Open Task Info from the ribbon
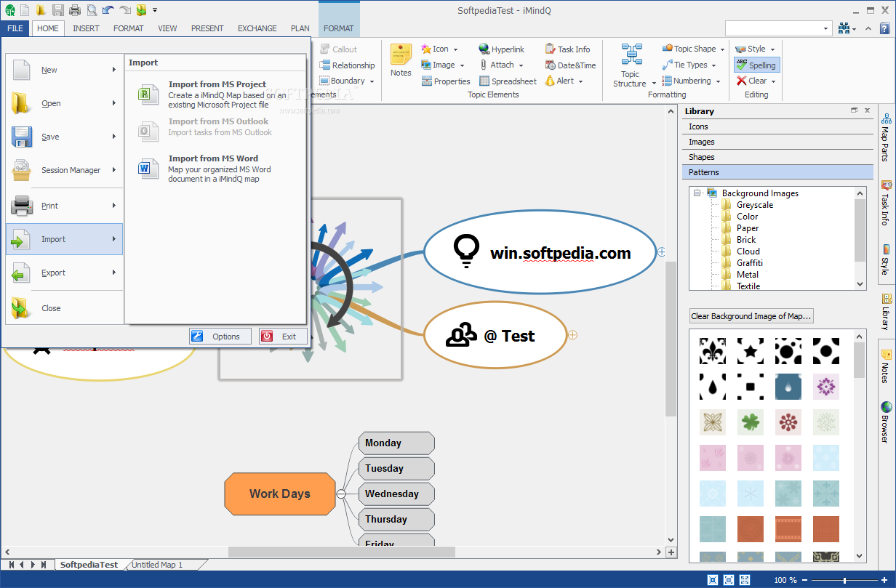 [567, 49]
